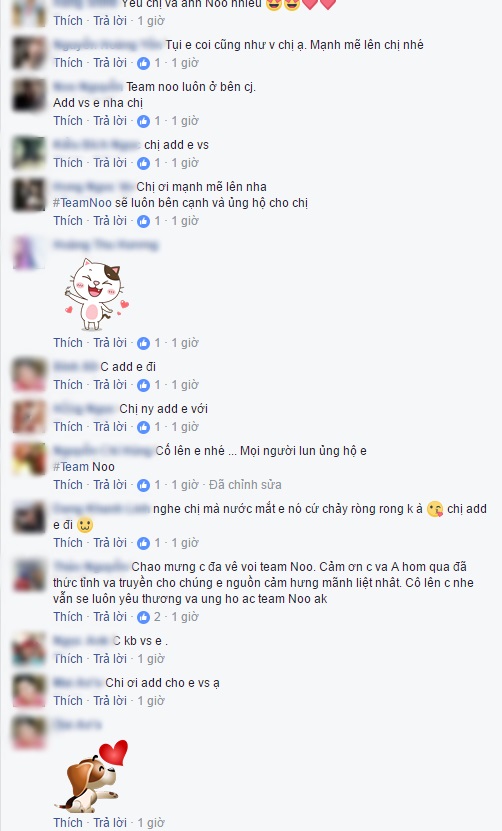The height and width of the screenshot is (831, 502).
Task: Open the #TeamNoo hashtag link
Action: tap(82, 203)
